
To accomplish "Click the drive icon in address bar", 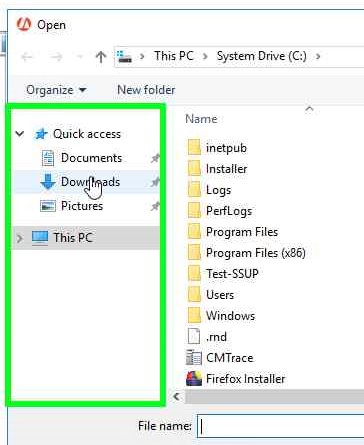I will [124, 57].
